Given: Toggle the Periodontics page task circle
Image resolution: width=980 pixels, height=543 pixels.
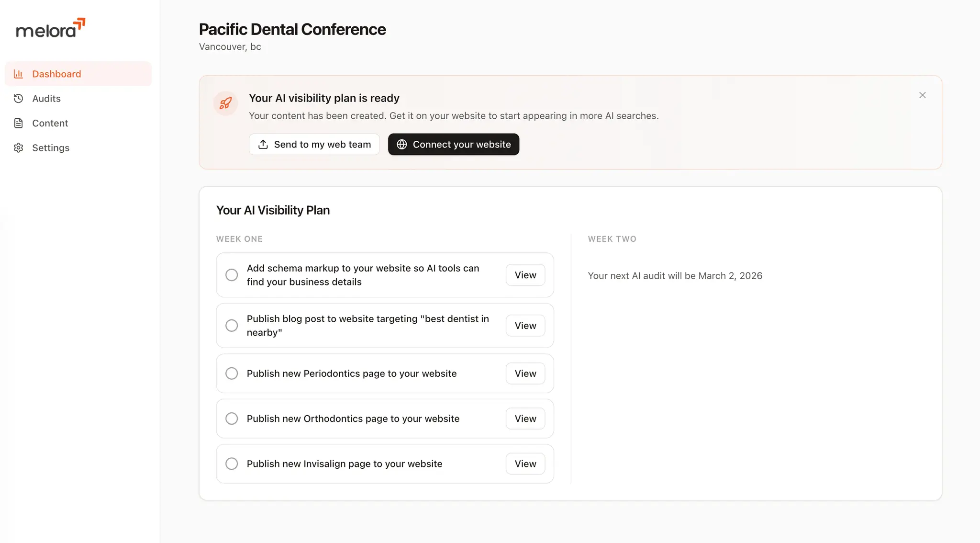Looking at the screenshot, I should tap(232, 373).
